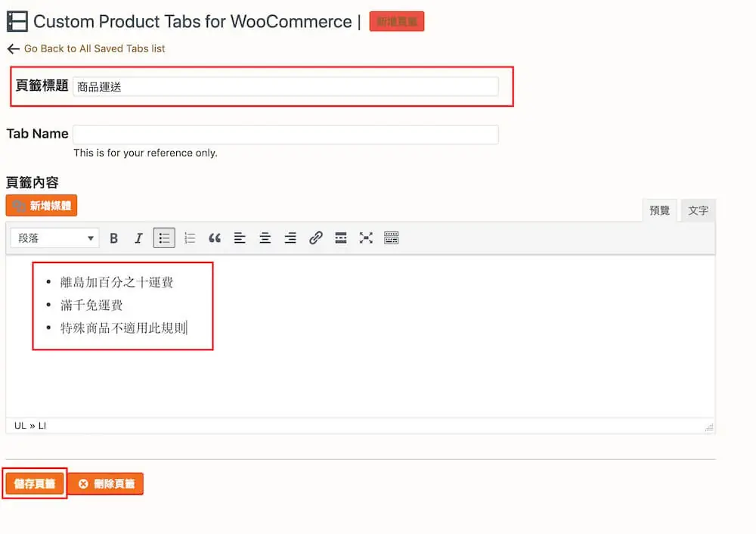Align text left

point(240,238)
